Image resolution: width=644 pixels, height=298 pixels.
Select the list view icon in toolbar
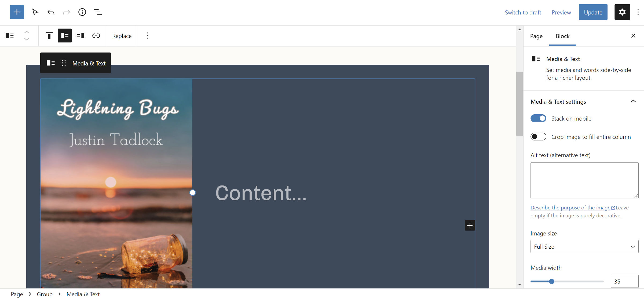(98, 12)
